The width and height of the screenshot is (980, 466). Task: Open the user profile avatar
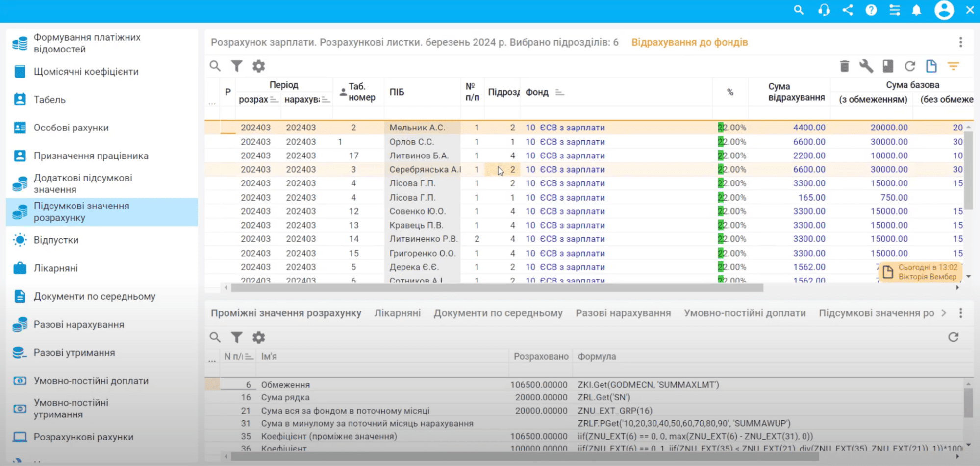tap(944, 10)
